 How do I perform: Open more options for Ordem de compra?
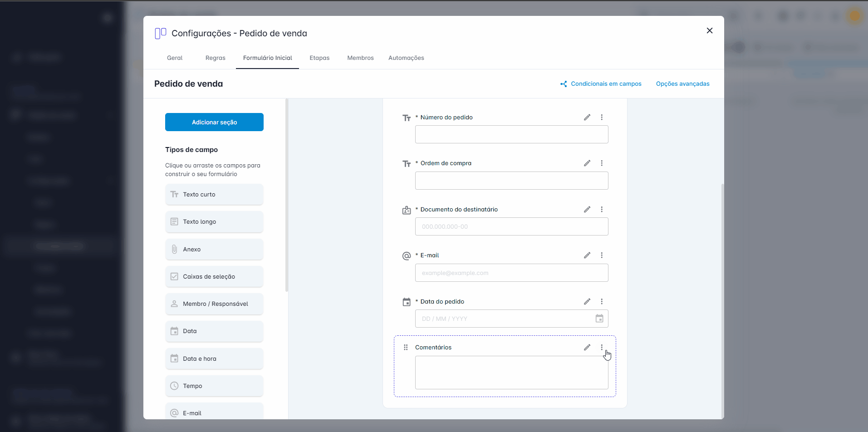(602, 163)
